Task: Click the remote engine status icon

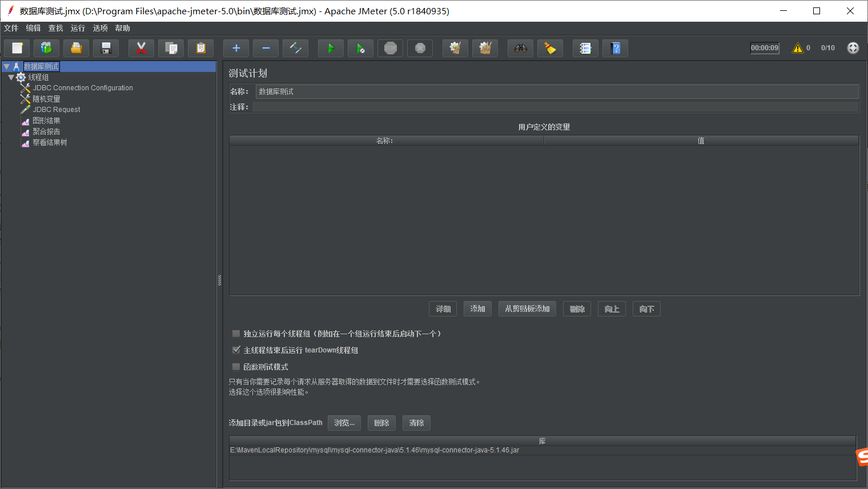Action: [x=853, y=48]
